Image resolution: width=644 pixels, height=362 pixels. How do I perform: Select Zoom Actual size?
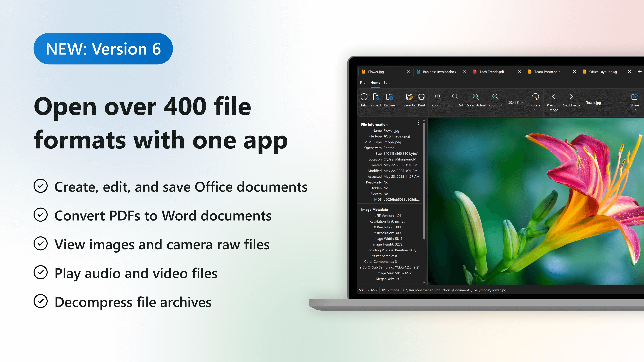pyautogui.click(x=475, y=97)
